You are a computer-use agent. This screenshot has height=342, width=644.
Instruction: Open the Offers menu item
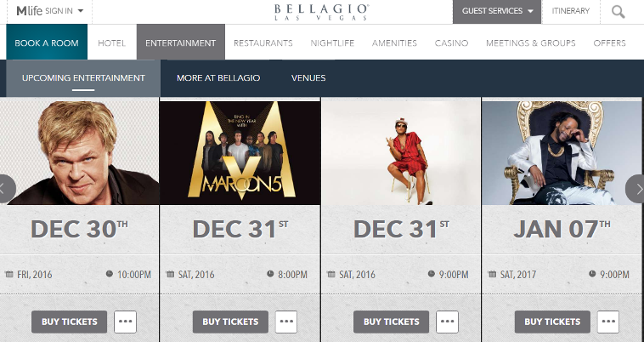[609, 43]
